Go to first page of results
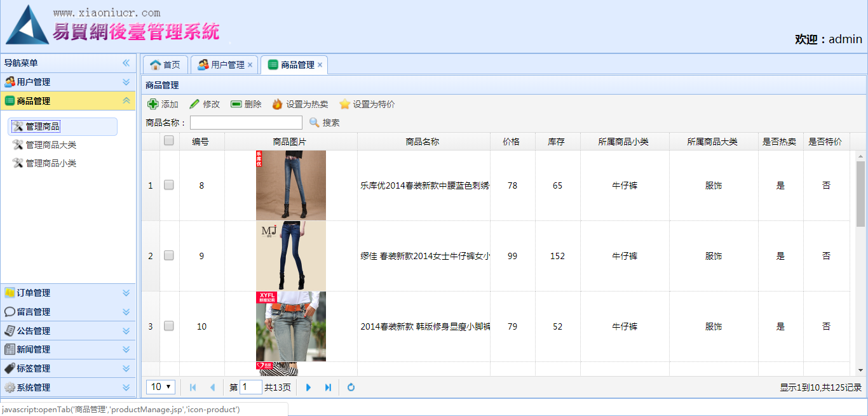Viewport: 868px width, 416px height. click(193, 387)
